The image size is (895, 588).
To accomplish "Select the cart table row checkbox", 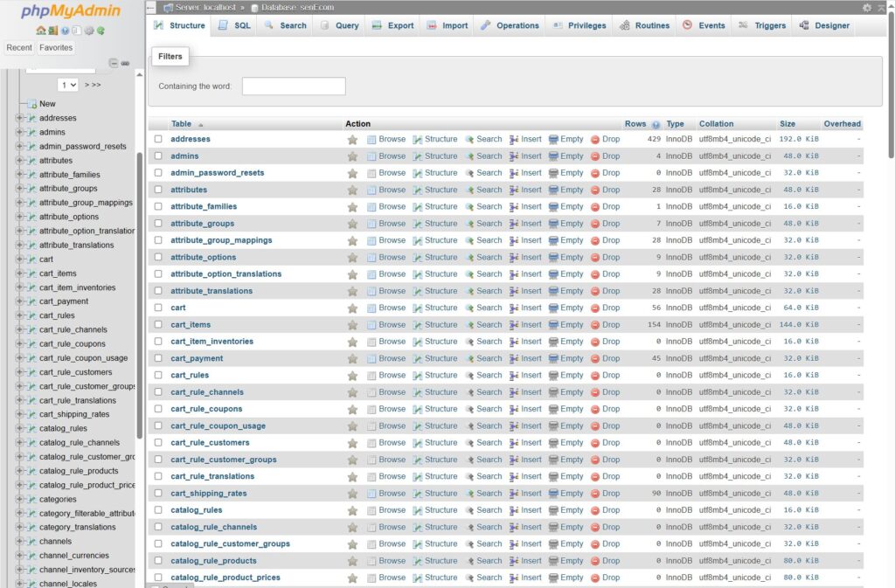I will click(158, 308).
